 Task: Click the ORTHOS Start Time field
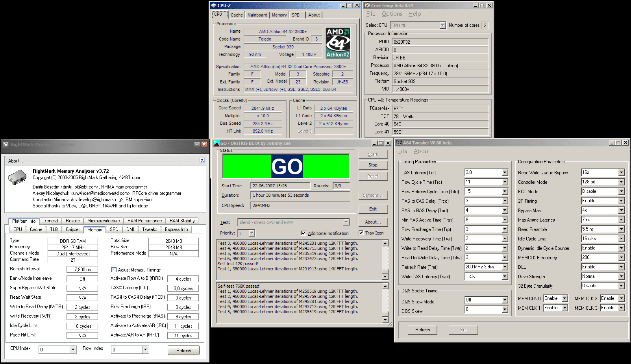click(x=281, y=186)
